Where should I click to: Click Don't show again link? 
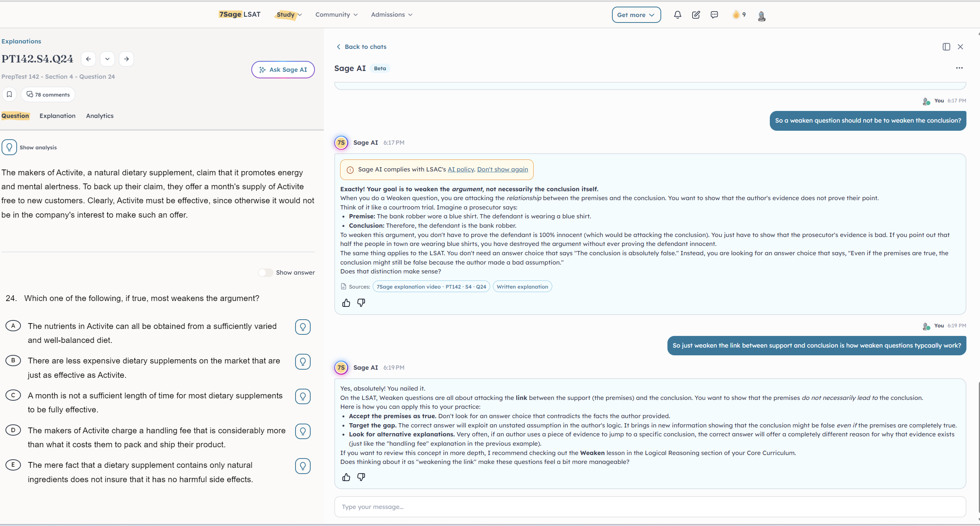coord(503,169)
